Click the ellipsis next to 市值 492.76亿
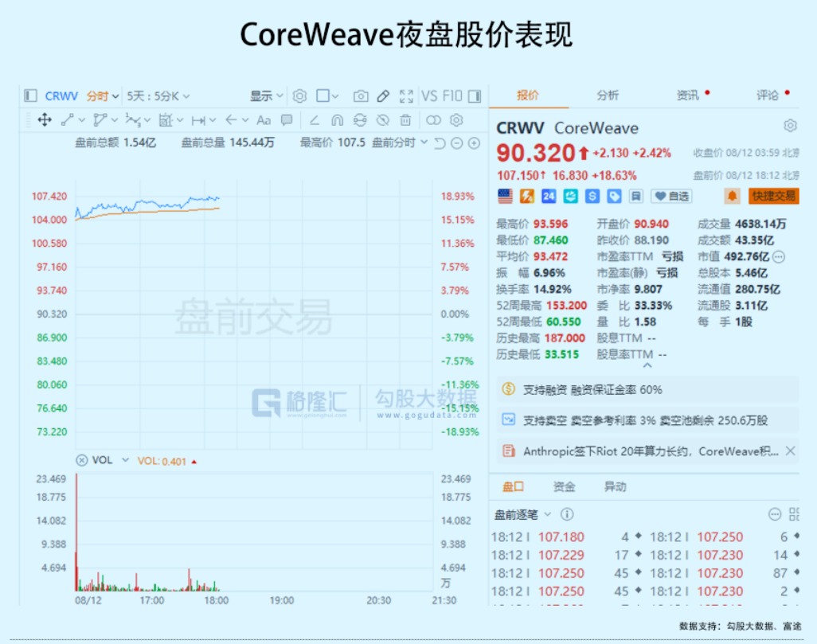 point(779,256)
